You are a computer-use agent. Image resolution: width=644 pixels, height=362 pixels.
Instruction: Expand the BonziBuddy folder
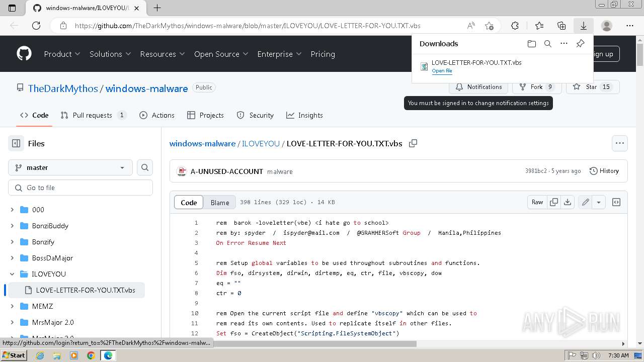pos(12,226)
